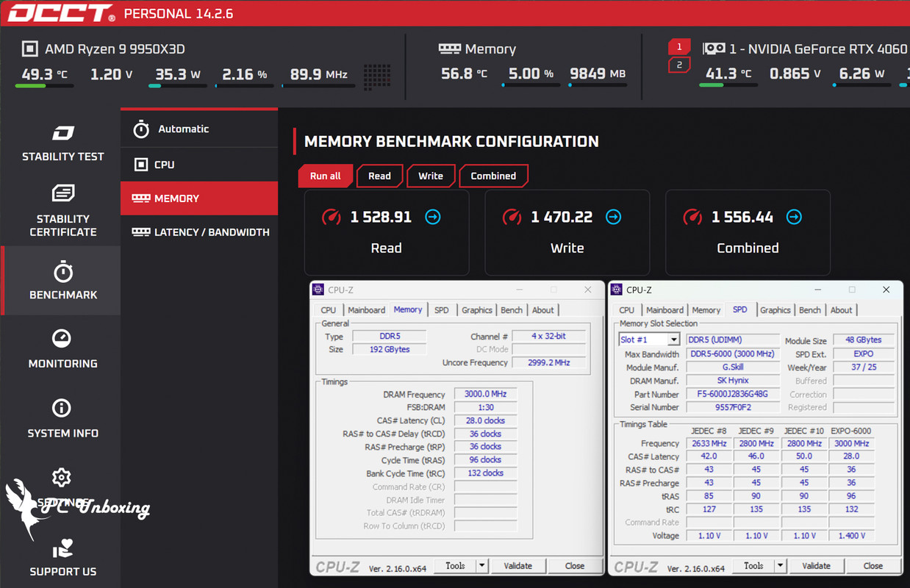
Task: Click the Part Number F5-6000J2836G48G field
Action: 733,393
